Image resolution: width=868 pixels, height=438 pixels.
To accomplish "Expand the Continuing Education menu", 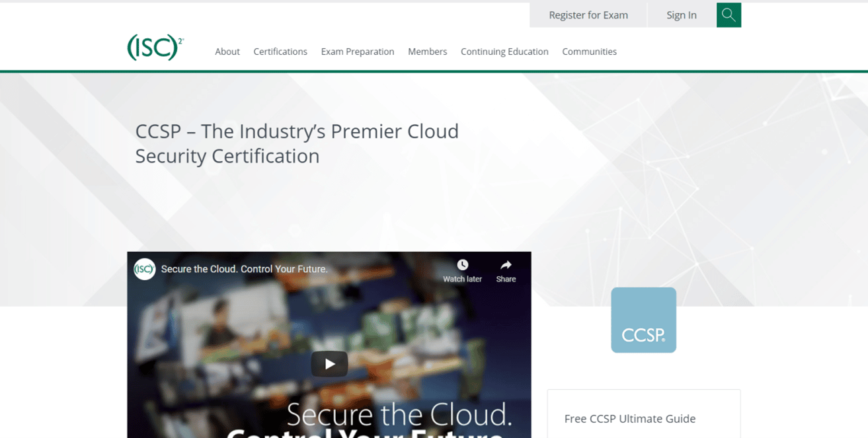I will click(504, 52).
